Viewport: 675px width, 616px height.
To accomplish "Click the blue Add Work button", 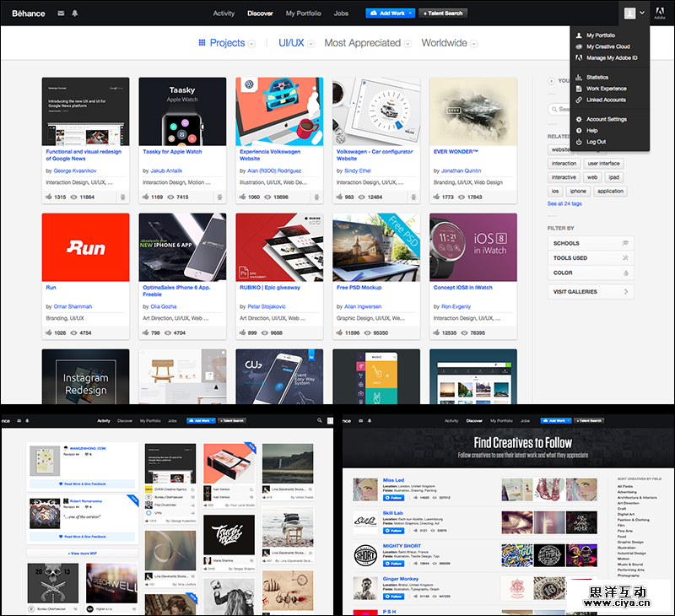I will click(x=390, y=14).
